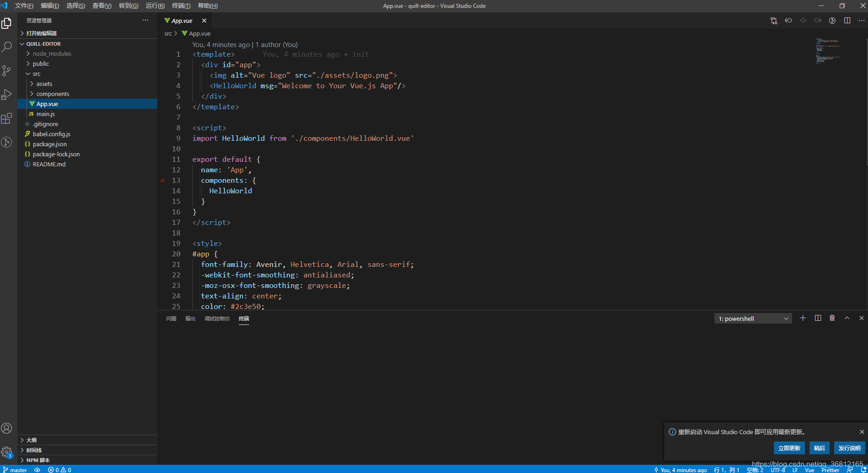
Task: Split the terminal panel
Action: (x=818, y=318)
